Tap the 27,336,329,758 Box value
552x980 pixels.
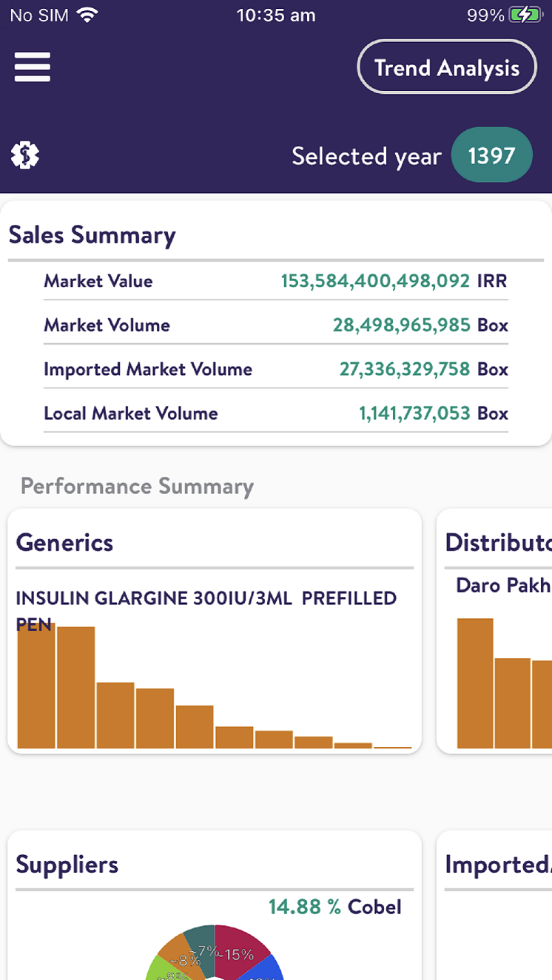click(424, 369)
